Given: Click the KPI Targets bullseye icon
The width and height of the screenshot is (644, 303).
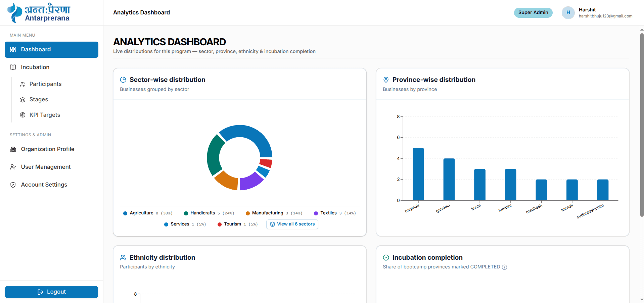Looking at the screenshot, I should 22,115.
